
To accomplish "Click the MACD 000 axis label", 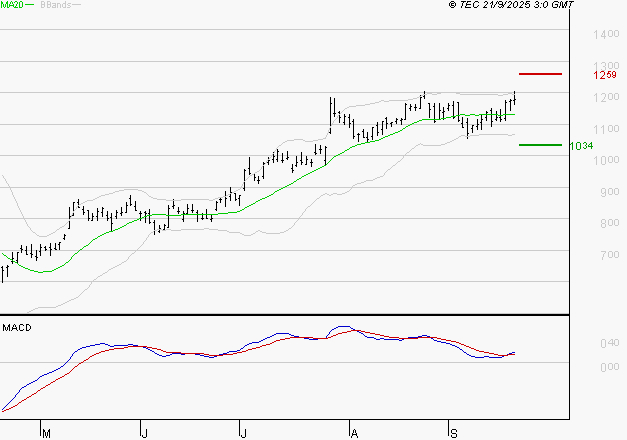I will tap(610, 367).
